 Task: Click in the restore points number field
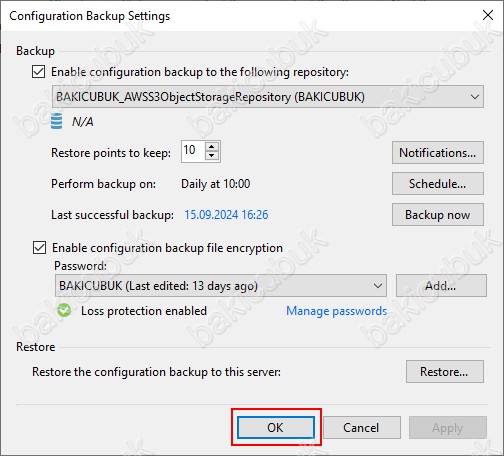(x=193, y=151)
